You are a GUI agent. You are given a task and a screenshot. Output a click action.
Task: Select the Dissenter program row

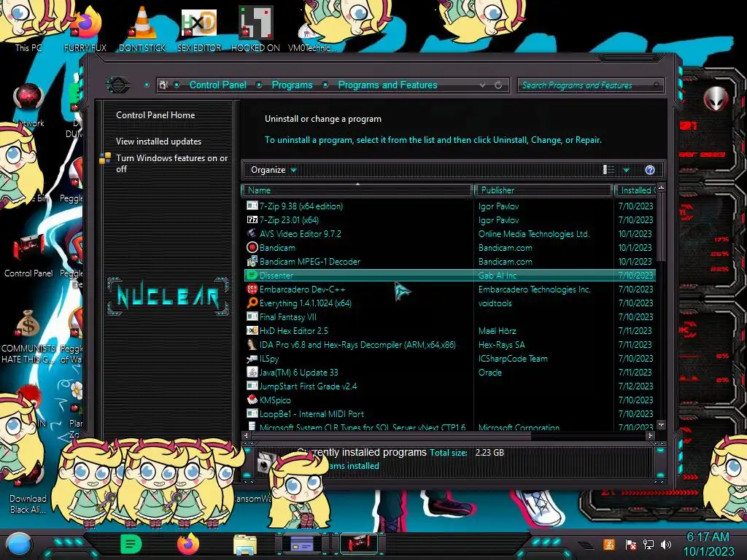[x=449, y=275]
